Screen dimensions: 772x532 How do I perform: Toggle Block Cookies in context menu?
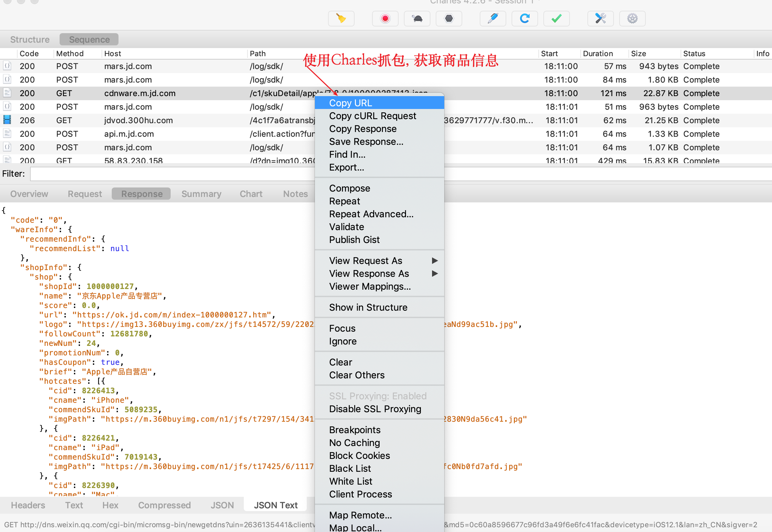point(379,456)
